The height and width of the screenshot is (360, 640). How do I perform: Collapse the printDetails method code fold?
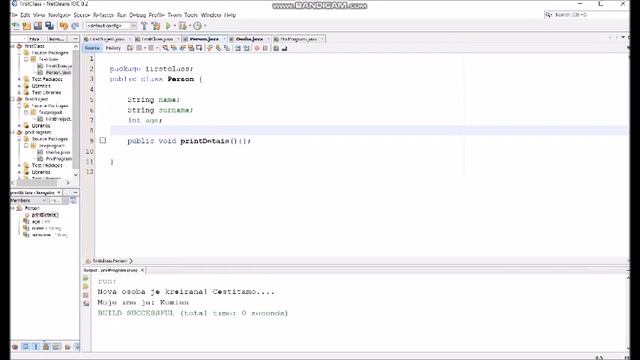[103, 140]
